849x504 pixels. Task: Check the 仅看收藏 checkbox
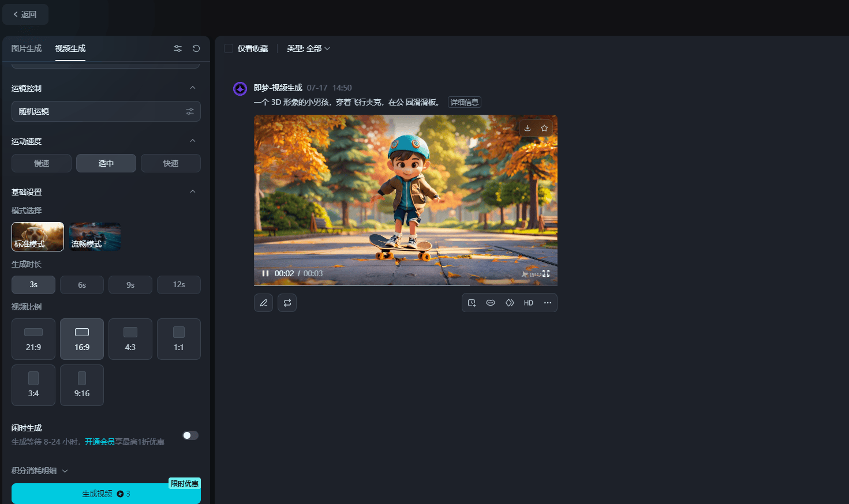[x=229, y=48]
